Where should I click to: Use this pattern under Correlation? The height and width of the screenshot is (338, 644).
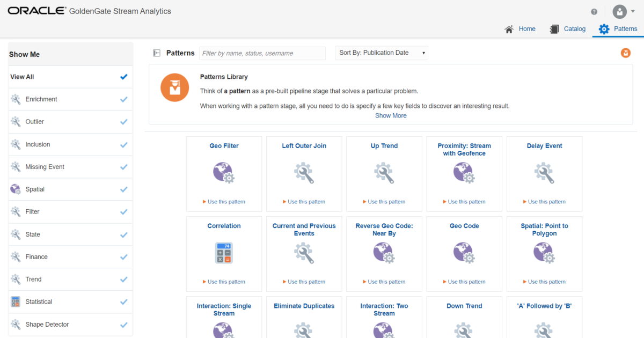point(224,282)
